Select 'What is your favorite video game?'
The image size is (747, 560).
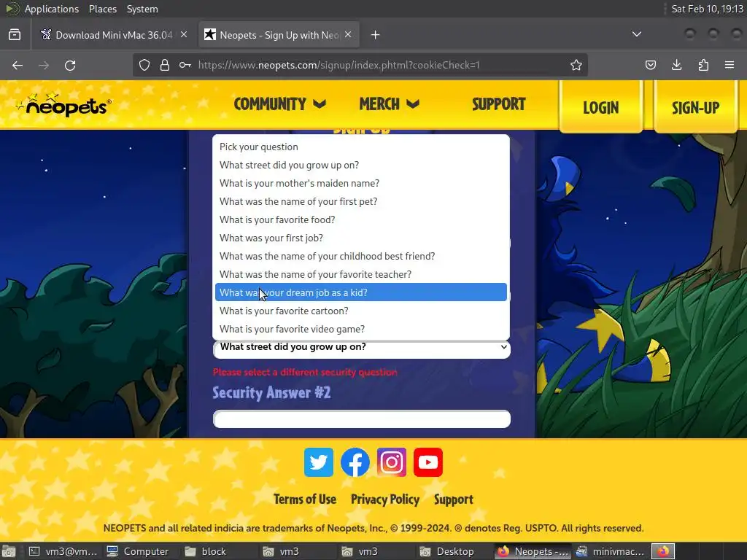pyautogui.click(x=360, y=329)
